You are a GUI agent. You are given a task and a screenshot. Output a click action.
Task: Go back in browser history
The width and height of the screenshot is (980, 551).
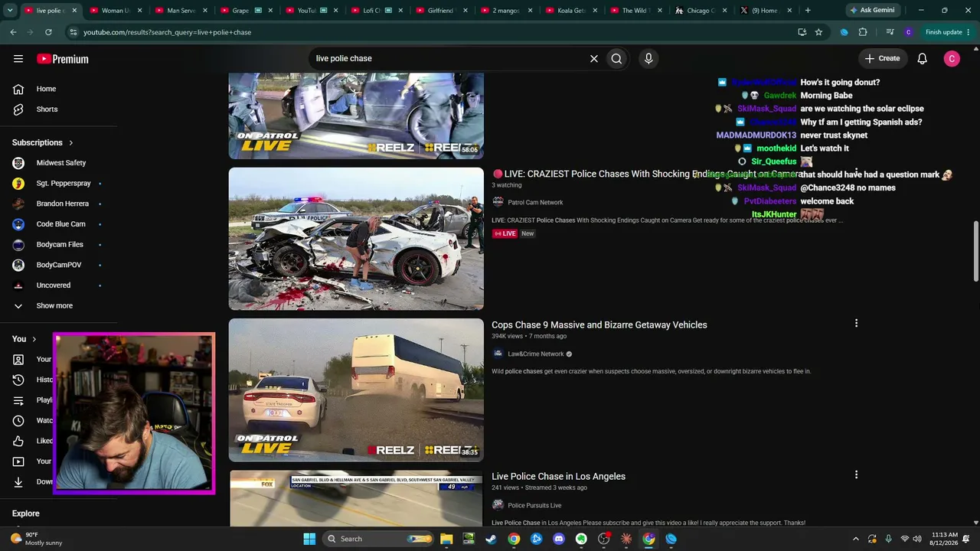(13, 32)
